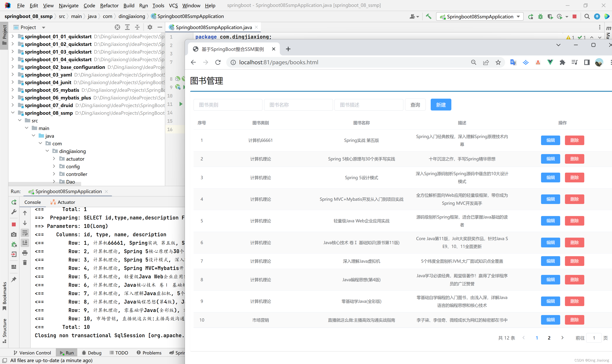The width and height of the screenshot is (612, 364).
Task: Clear console with trash icon
Action: pos(25,262)
